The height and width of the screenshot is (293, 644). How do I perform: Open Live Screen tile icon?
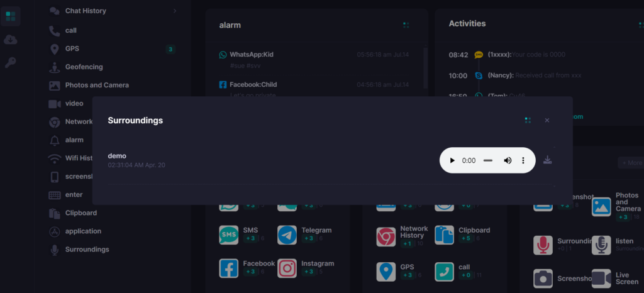pyautogui.click(x=601, y=279)
